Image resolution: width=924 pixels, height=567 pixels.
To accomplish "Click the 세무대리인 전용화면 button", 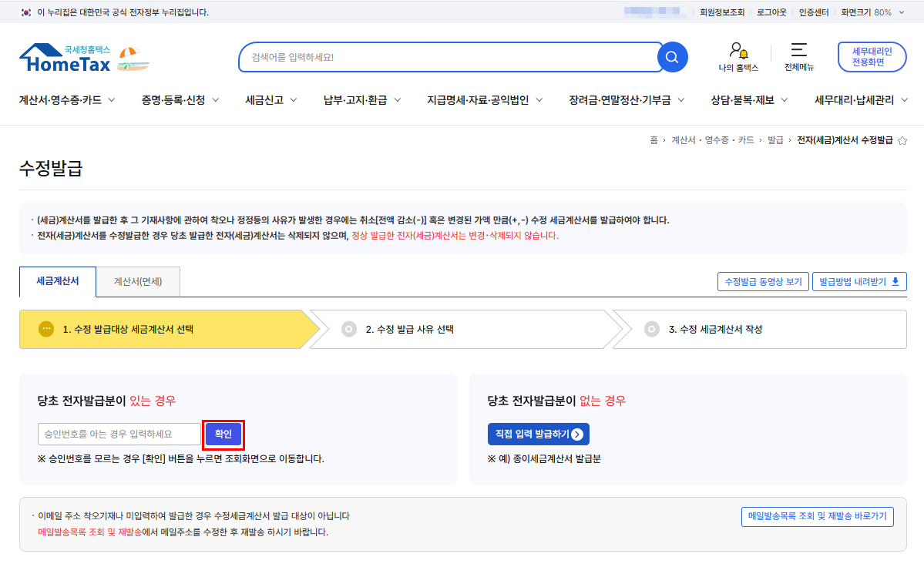I will tap(872, 57).
